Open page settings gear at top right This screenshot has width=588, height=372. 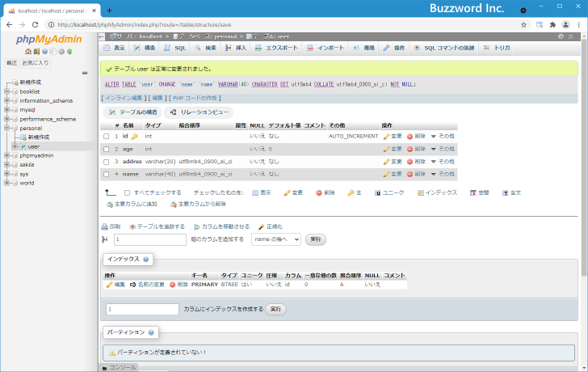coord(561,36)
